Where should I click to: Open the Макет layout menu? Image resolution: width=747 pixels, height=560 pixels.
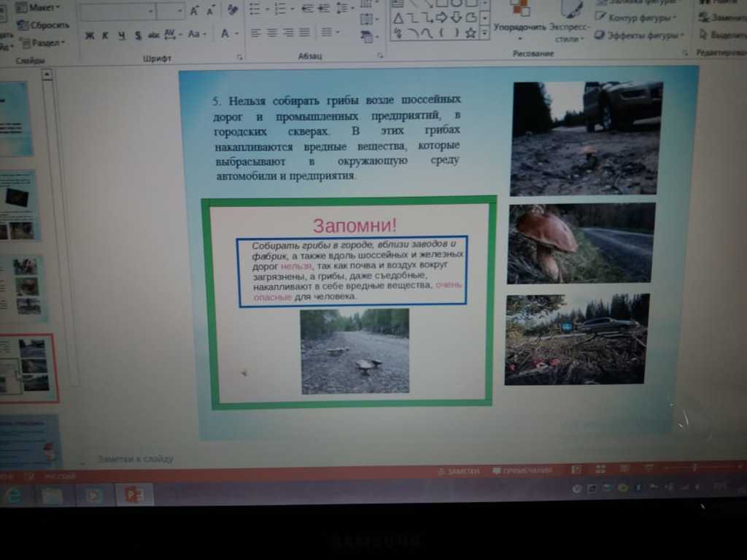coord(38,7)
